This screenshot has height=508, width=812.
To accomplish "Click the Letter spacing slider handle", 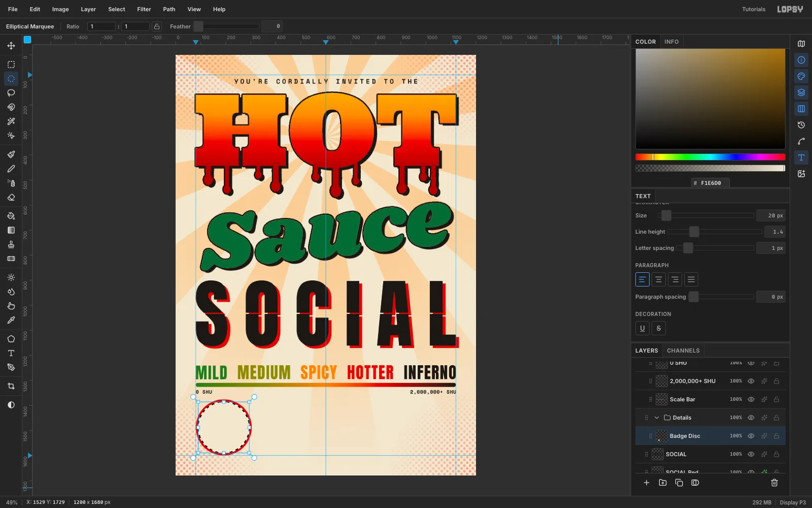I will click(x=688, y=248).
